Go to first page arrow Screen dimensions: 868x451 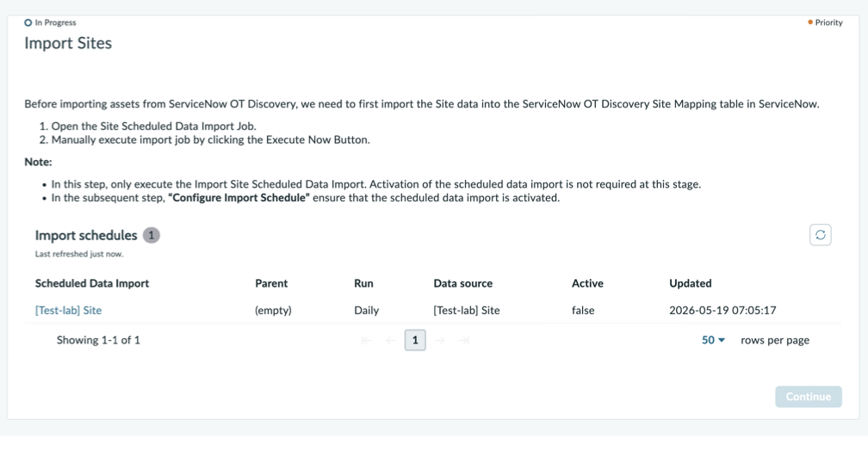(x=366, y=340)
